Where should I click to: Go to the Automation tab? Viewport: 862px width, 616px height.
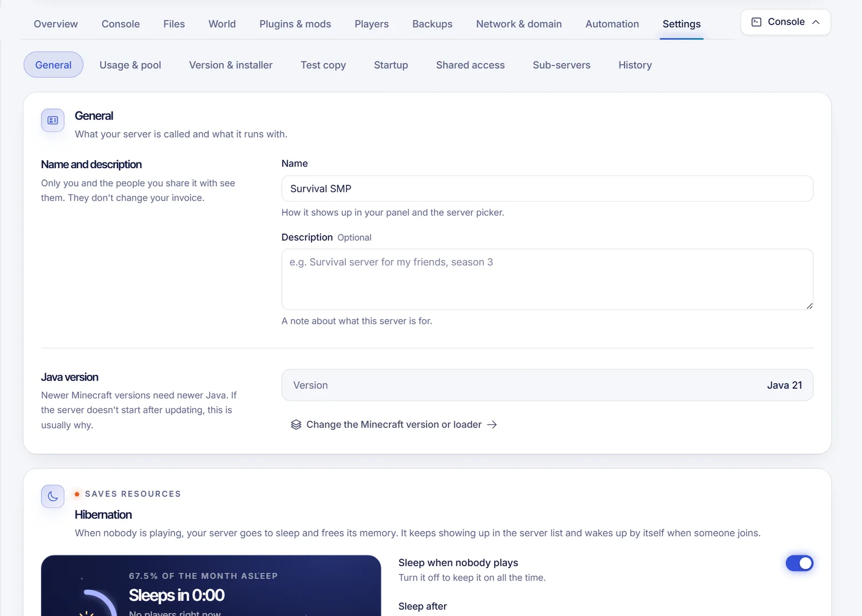[x=612, y=24]
